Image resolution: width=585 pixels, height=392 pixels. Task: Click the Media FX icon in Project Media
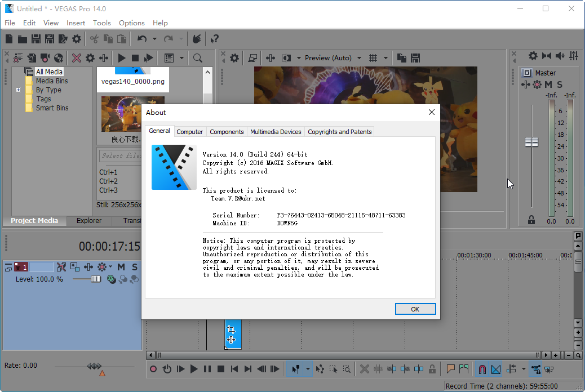pyautogui.click(x=104, y=58)
